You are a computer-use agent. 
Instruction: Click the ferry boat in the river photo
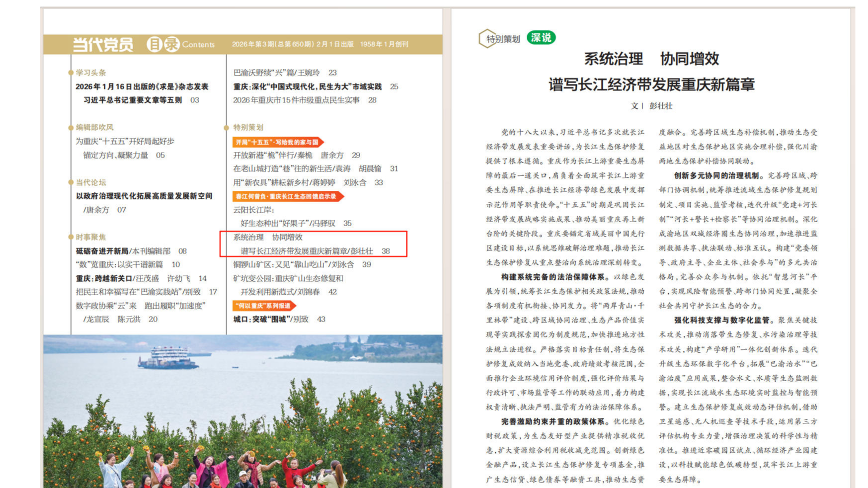point(169,358)
